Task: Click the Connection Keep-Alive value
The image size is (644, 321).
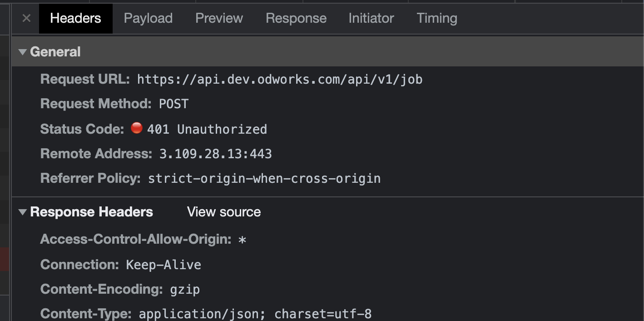Action: tap(163, 265)
